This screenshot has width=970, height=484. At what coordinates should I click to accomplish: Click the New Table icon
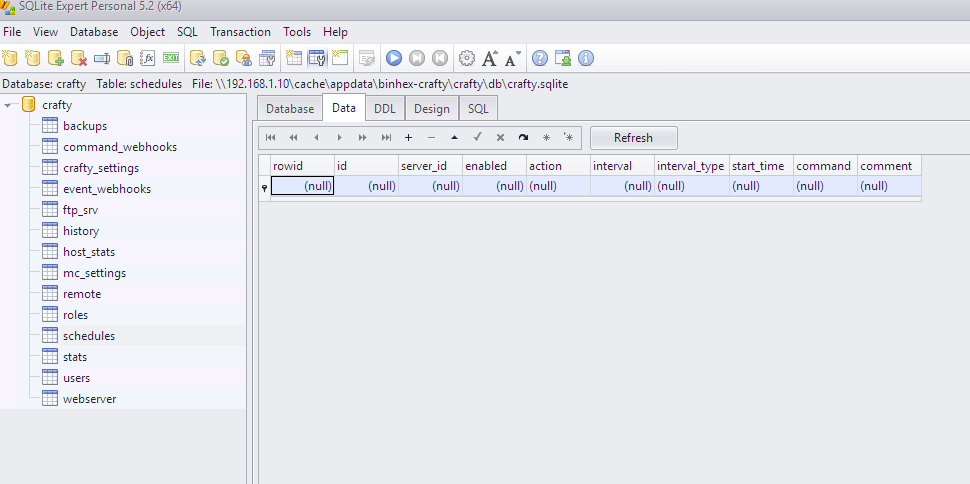tap(293, 58)
